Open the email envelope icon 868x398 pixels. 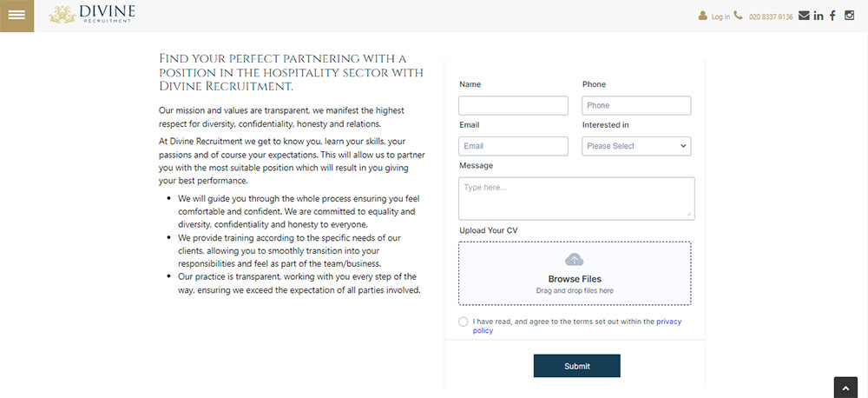click(x=804, y=16)
